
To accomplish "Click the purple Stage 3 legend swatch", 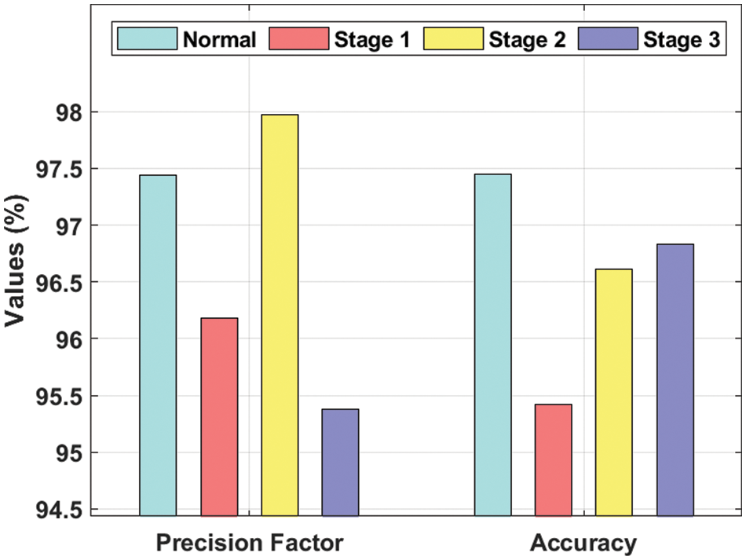I will 607,38.
